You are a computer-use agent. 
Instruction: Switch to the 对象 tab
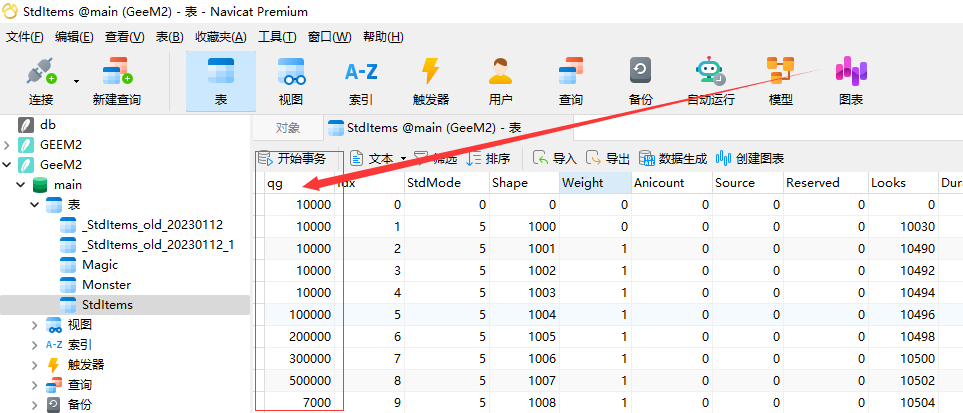click(x=288, y=128)
